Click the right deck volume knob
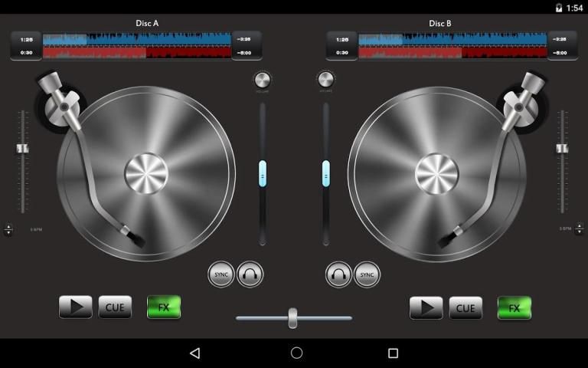588x368 pixels. click(326, 80)
